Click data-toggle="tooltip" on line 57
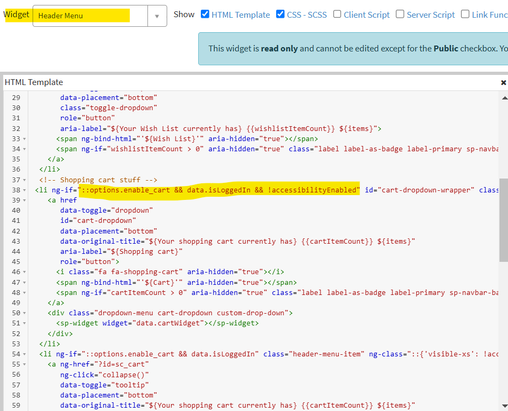This screenshot has width=508, height=411. (104, 385)
